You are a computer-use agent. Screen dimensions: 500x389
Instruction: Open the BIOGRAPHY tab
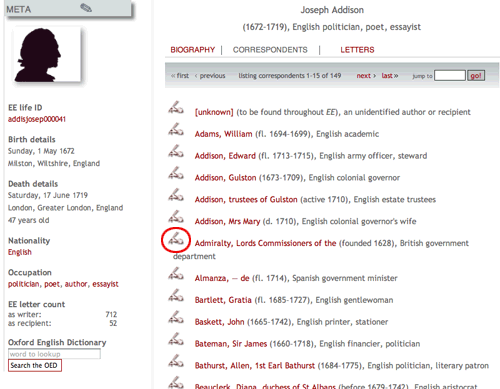point(193,50)
